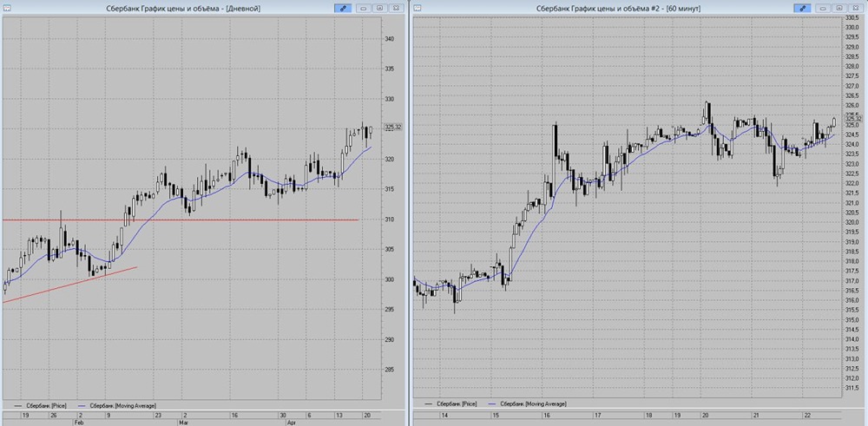Minimize the Дневной chart window
This screenshot has height=426, width=868.
[x=364, y=8]
